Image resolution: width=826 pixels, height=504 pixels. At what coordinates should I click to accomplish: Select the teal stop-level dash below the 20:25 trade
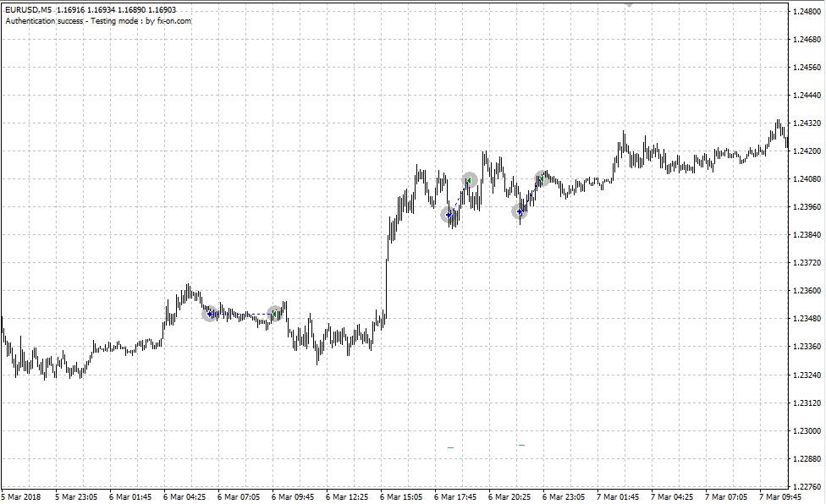521,445
